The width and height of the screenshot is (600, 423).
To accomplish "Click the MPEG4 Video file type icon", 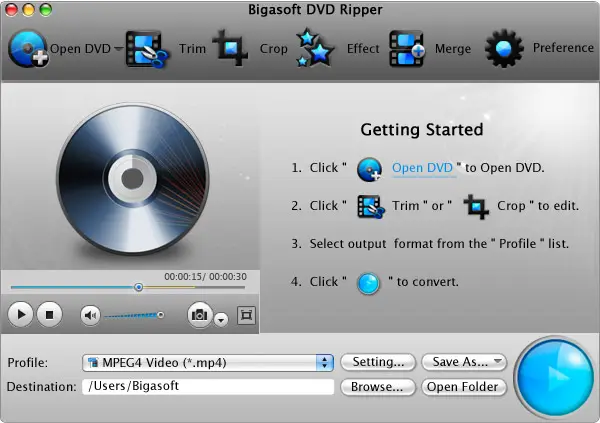I will click(x=93, y=362).
